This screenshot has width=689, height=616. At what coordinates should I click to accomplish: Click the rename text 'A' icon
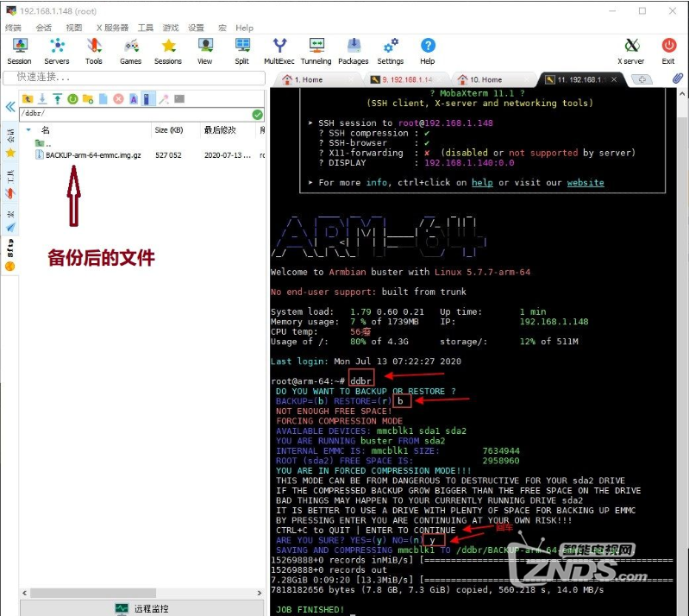[134, 99]
